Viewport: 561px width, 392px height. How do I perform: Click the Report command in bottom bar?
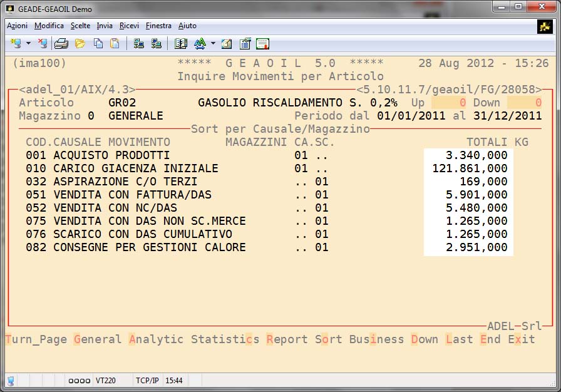(x=287, y=339)
